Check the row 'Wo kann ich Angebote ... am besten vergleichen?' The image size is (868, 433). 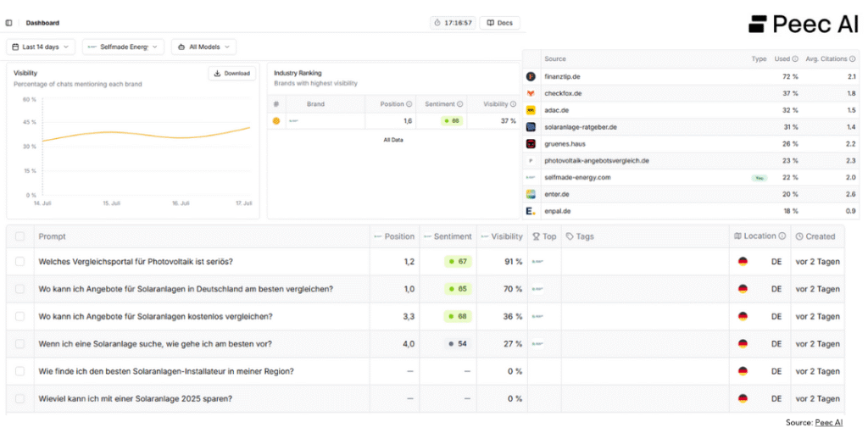point(20,289)
